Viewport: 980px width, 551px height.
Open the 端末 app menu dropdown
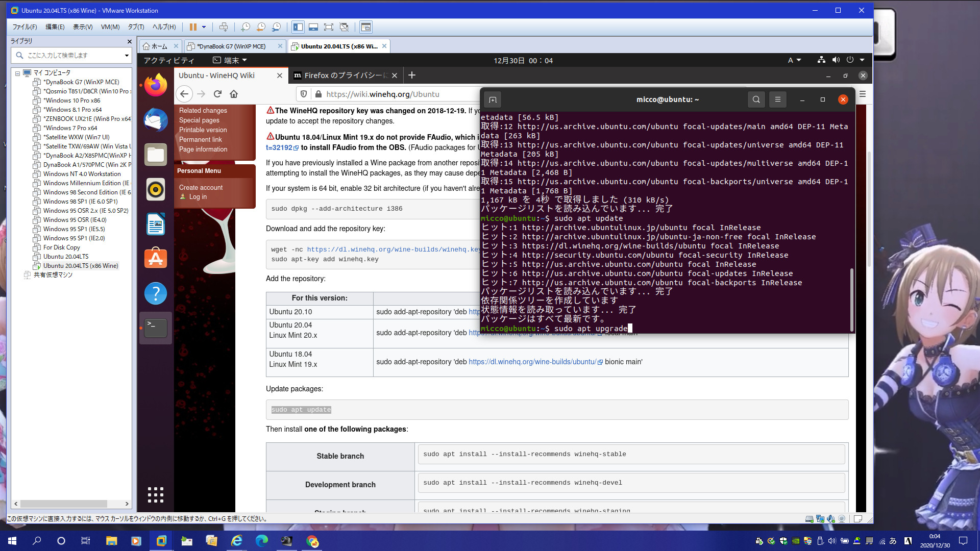(x=230, y=60)
